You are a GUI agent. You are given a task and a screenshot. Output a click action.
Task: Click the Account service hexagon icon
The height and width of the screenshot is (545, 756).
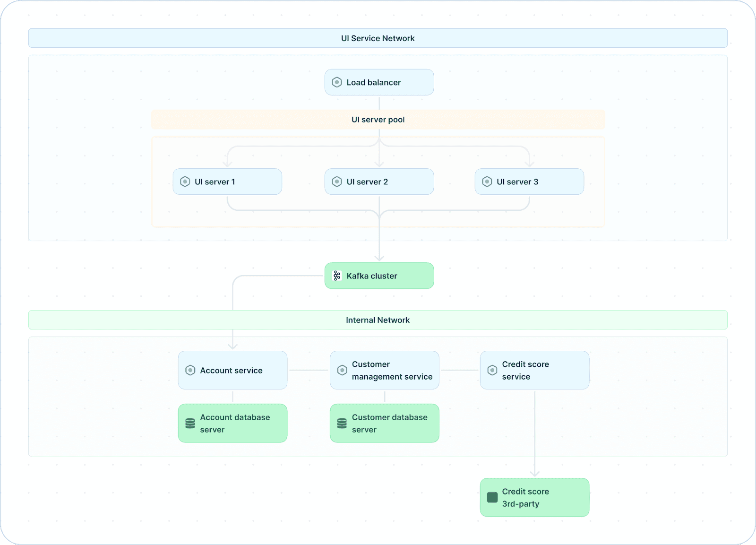tap(190, 370)
